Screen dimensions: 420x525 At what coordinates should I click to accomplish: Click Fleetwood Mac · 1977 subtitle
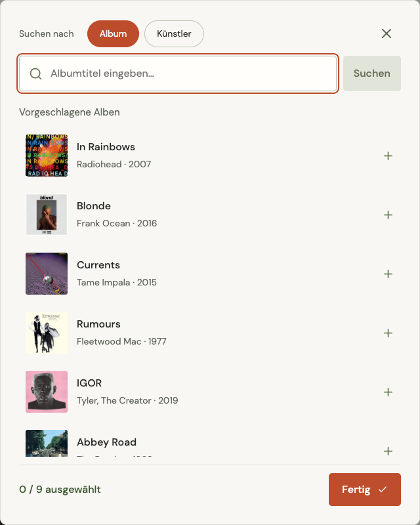pos(121,341)
